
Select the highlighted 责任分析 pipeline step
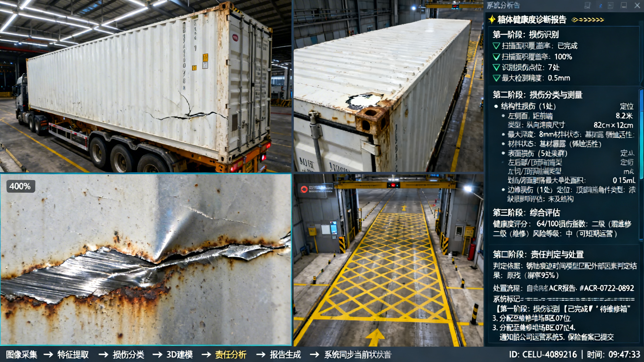[x=231, y=354]
